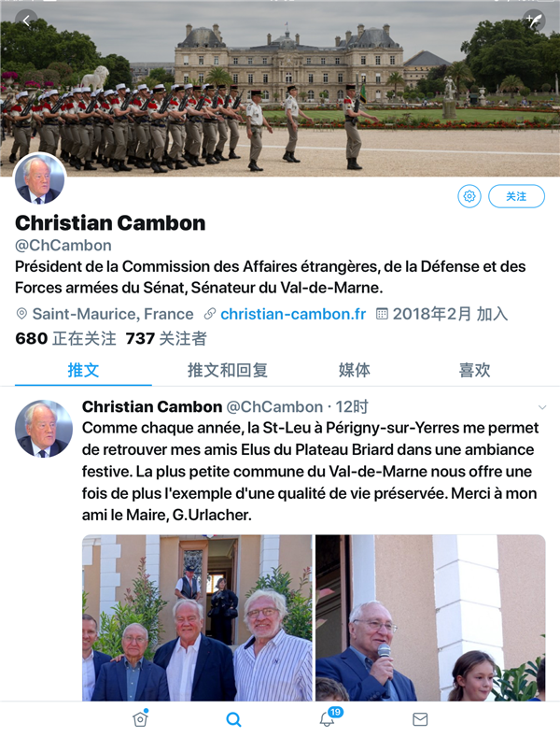This screenshot has height=737, width=560.
Task: Open the group photo in the tweet
Action: pyautogui.click(x=197, y=617)
